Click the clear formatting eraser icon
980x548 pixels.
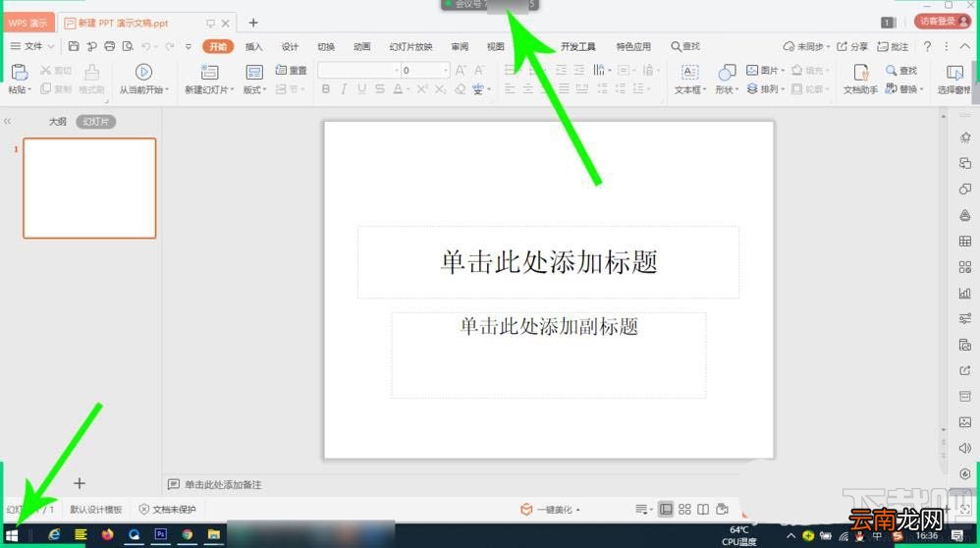tap(460, 89)
